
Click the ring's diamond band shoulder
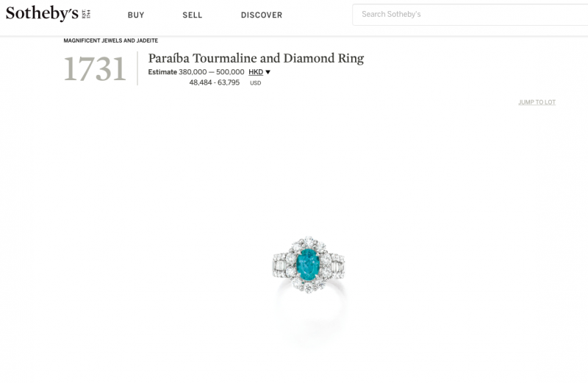tap(279, 266)
